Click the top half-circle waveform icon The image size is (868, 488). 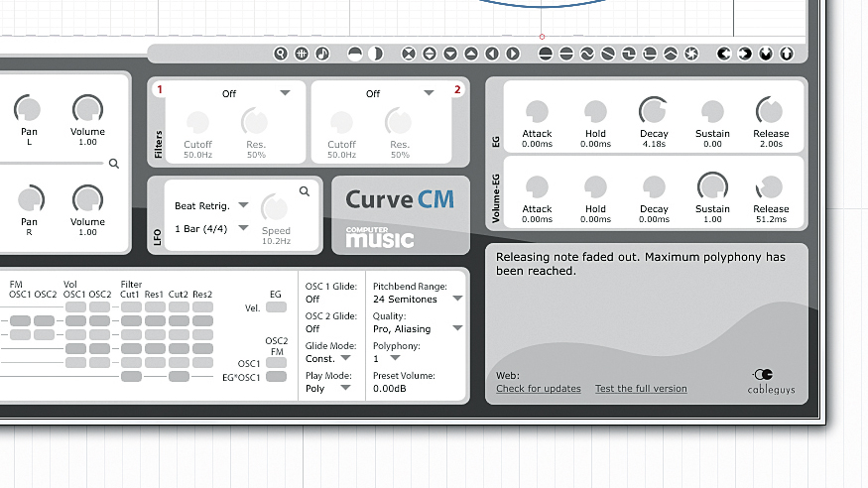(x=355, y=54)
